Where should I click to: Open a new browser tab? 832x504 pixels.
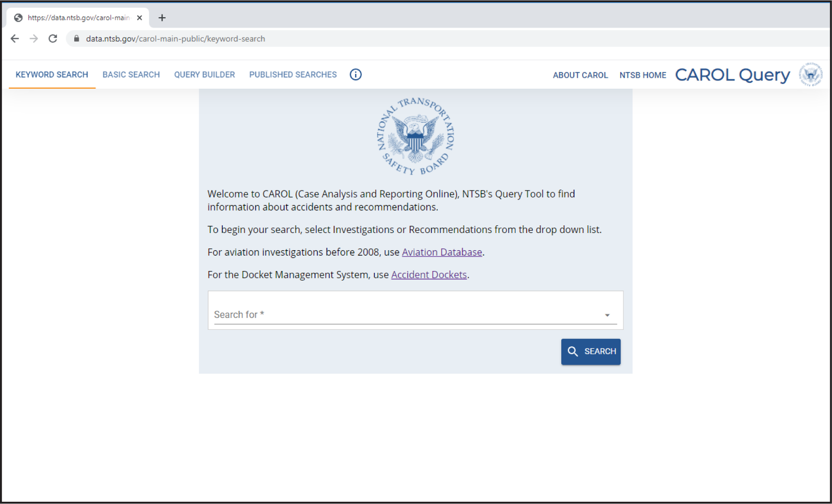coord(162,18)
